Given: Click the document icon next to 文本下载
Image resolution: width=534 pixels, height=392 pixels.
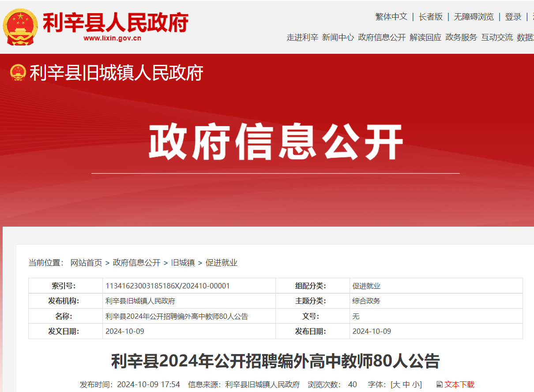Looking at the screenshot, I should [439, 385].
